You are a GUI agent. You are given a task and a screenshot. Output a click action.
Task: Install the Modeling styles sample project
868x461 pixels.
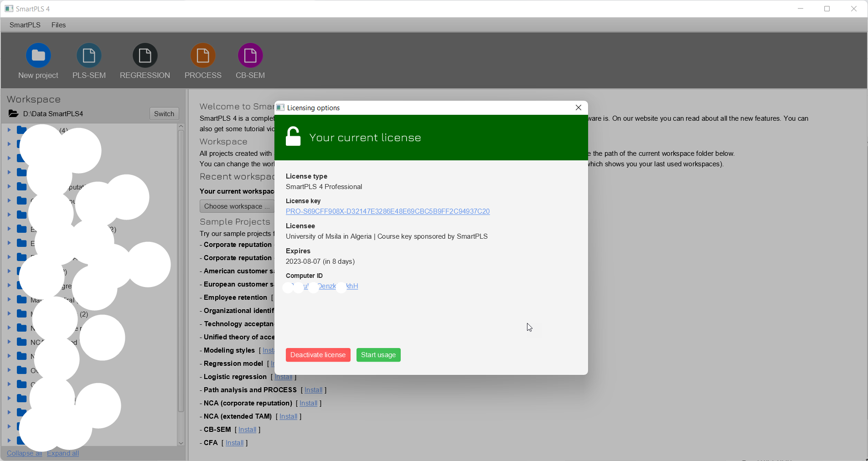click(268, 350)
